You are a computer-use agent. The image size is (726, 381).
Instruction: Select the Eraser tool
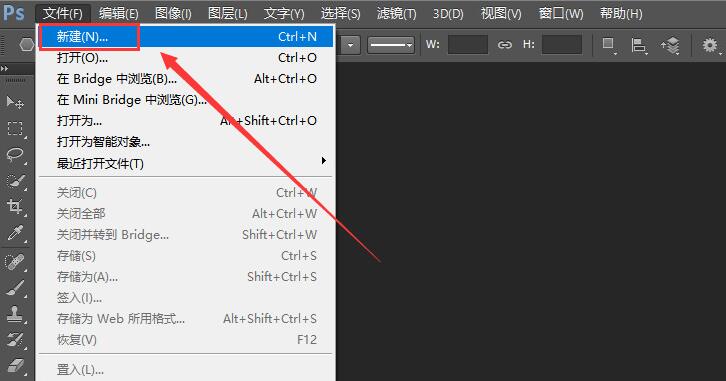[15, 366]
